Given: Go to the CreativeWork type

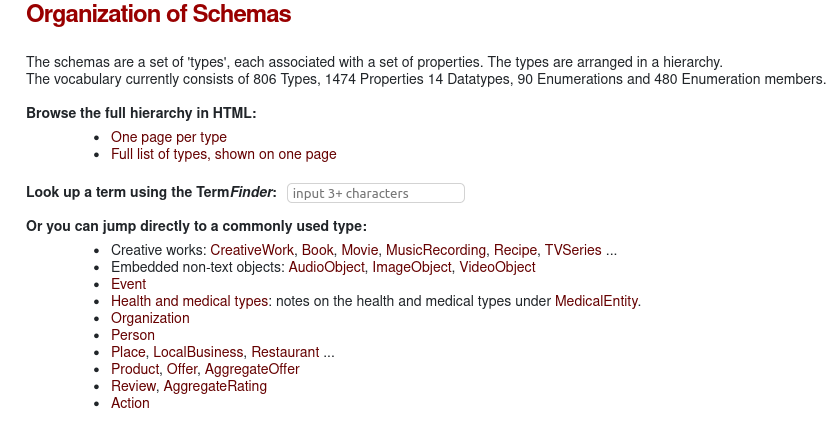Looking at the screenshot, I should coord(252,250).
